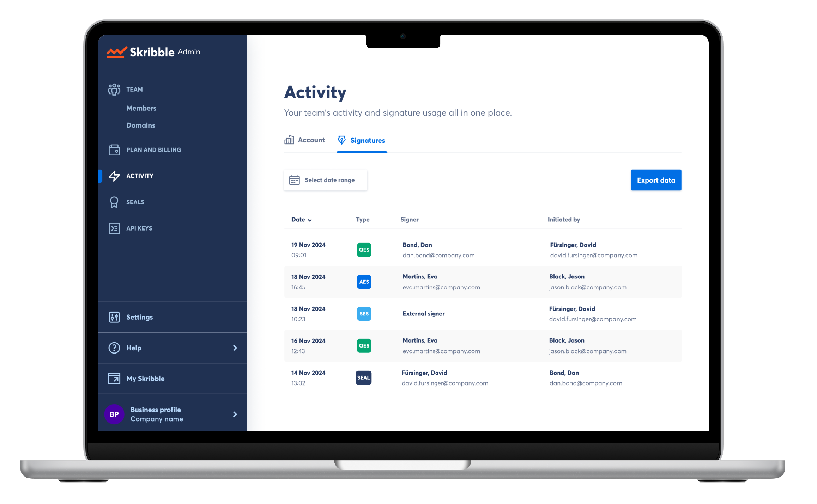
Task: Select the Signatures tab
Action: pos(362,140)
